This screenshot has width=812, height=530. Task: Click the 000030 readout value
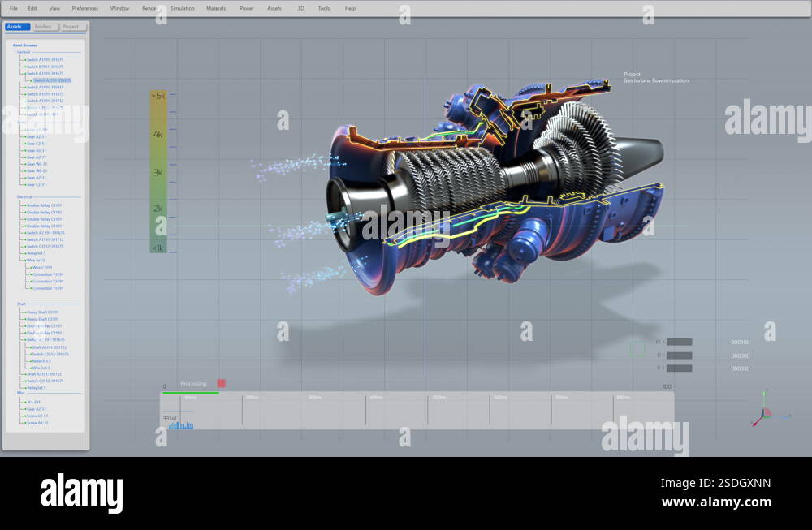tap(740, 368)
